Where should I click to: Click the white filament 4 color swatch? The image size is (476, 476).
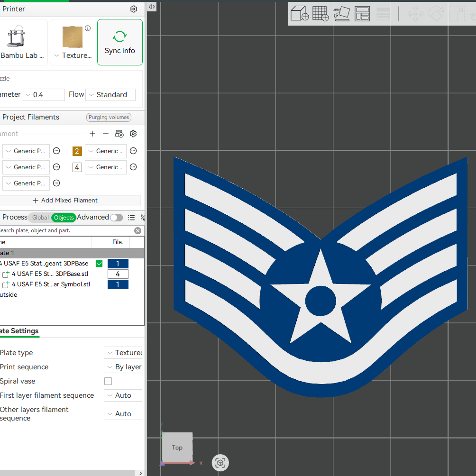click(x=77, y=167)
